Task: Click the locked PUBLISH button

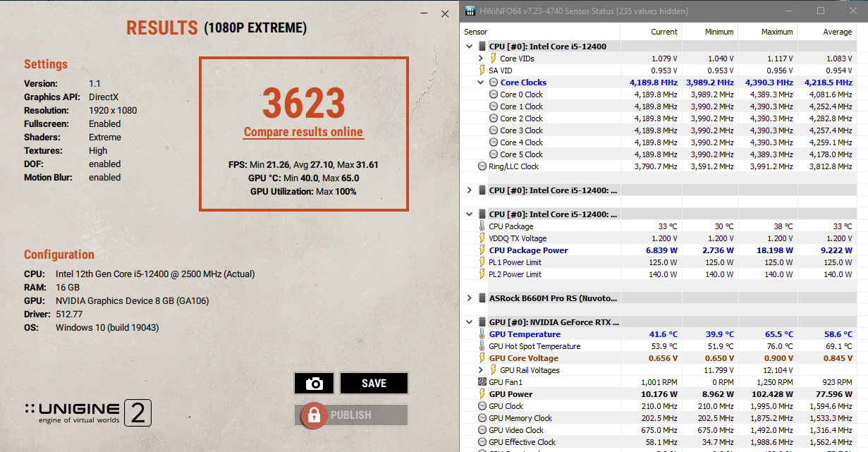Action: point(351,415)
